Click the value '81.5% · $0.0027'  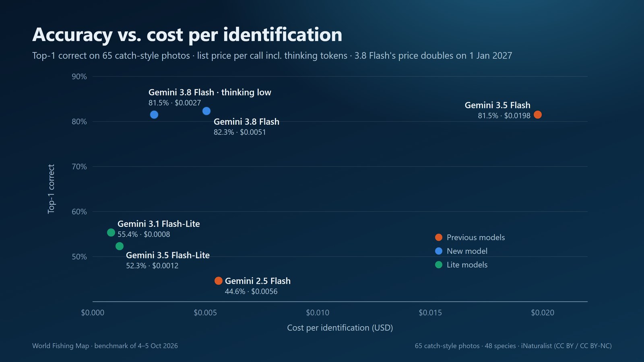pyautogui.click(x=175, y=103)
